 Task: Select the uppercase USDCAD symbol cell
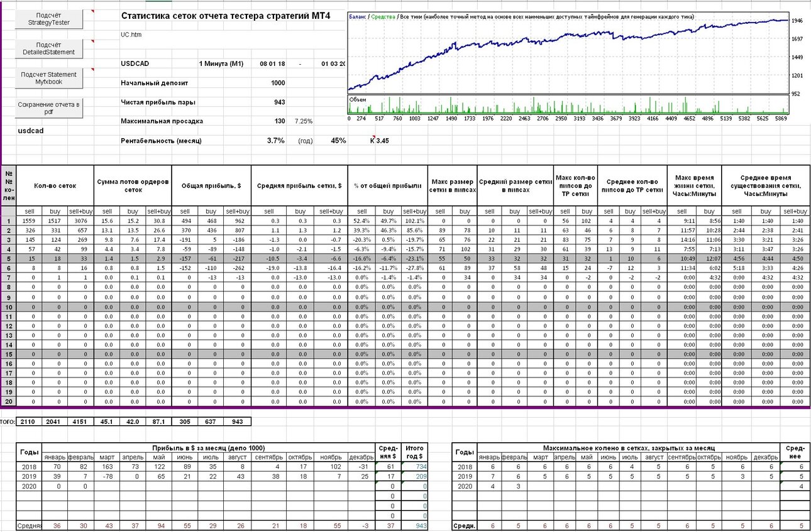point(135,63)
